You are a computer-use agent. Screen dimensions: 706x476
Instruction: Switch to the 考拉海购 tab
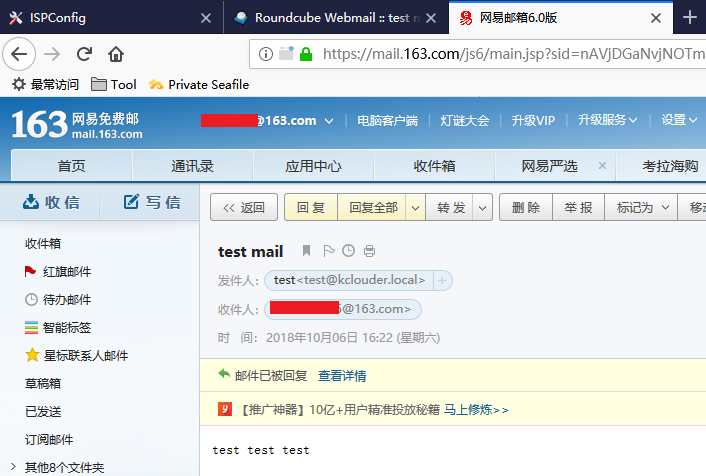tap(670, 166)
